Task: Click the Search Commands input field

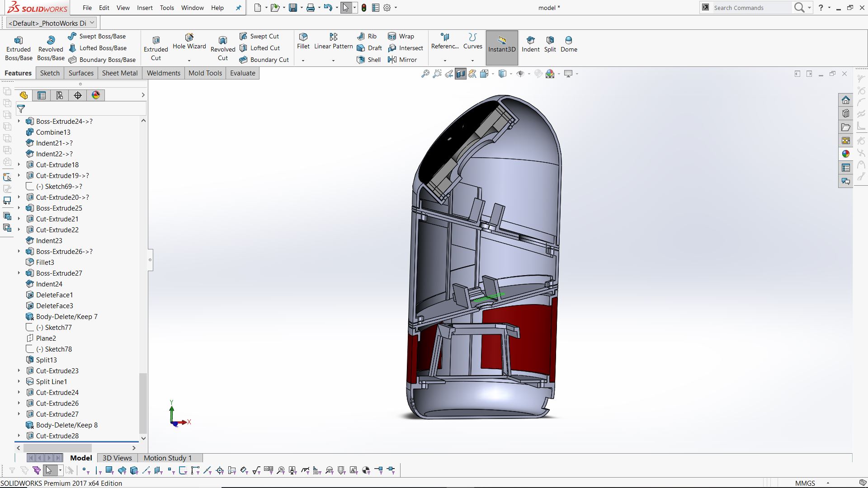Action: 750,8
